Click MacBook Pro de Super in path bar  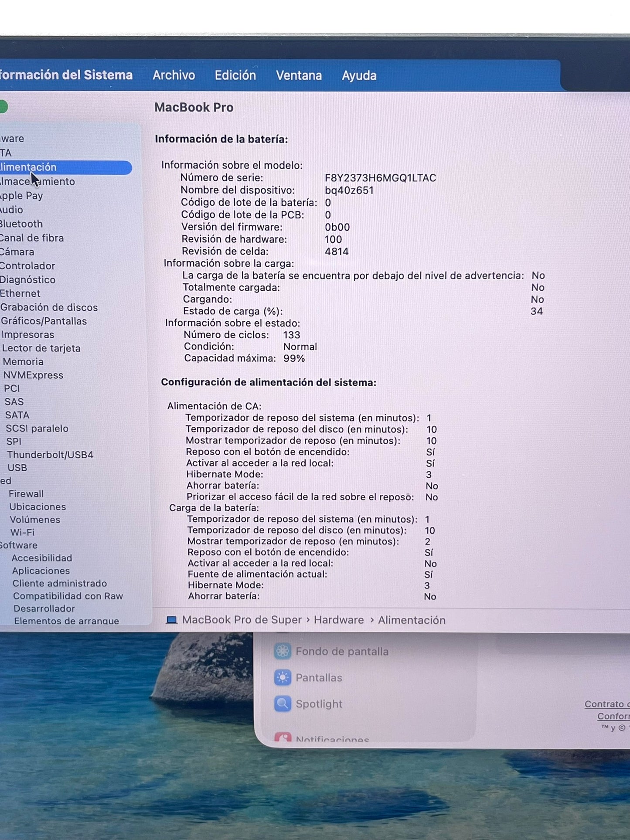pyautogui.click(x=242, y=619)
